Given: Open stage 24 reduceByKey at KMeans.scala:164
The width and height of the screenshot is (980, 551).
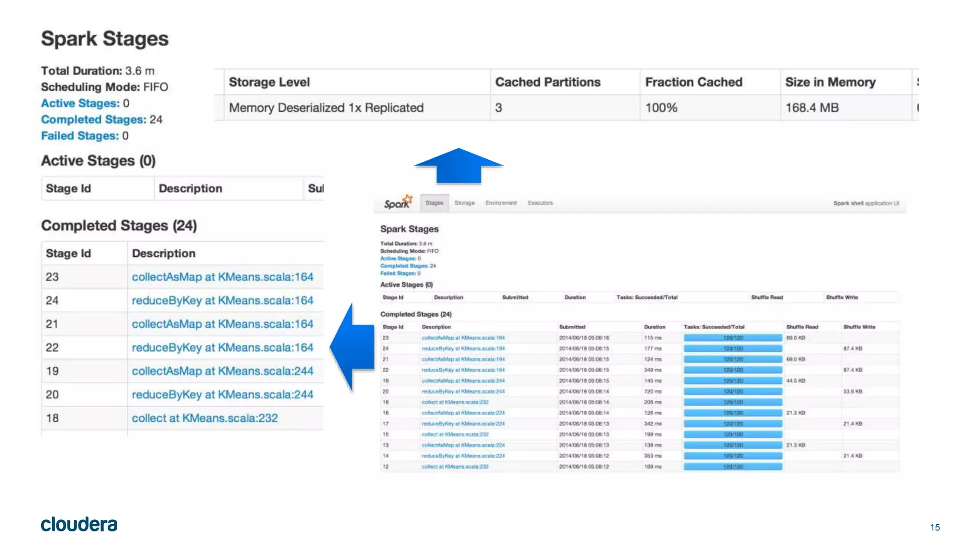Looking at the screenshot, I should point(223,300).
